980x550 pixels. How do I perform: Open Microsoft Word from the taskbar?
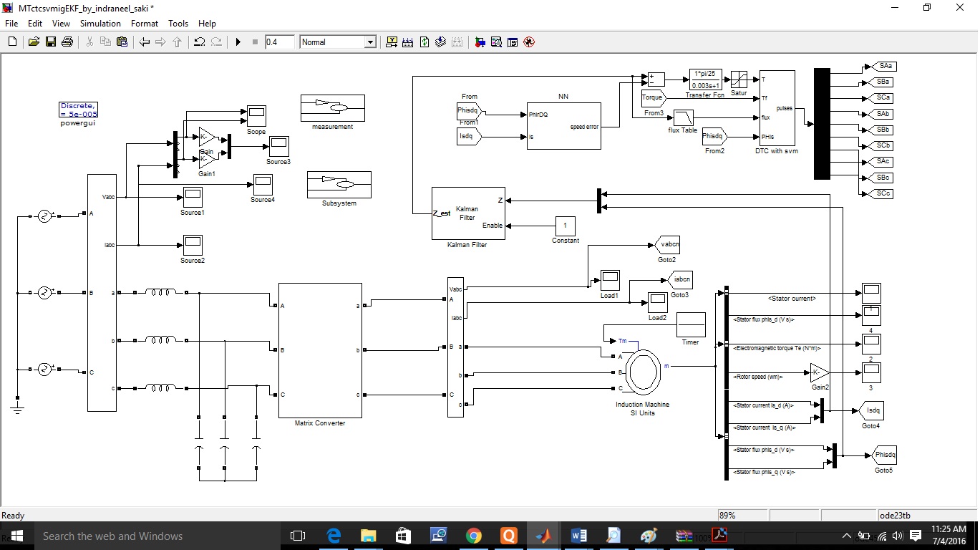click(x=578, y=536)
